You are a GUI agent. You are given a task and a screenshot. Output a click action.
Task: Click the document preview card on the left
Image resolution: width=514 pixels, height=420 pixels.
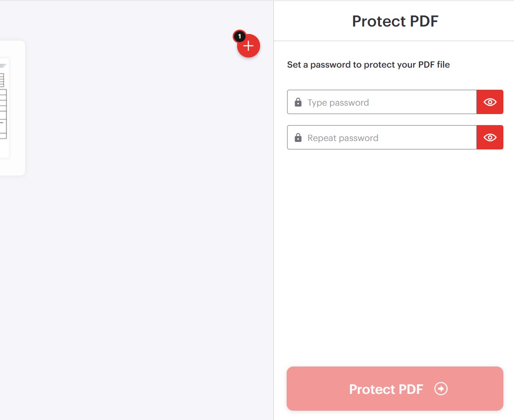tap(11, 107)
